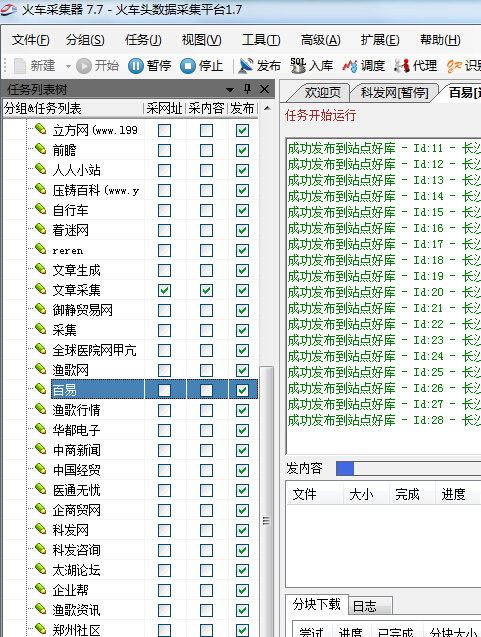Click the 科发咨询 task tag icon
The image size is (481, 637).
(41, 549)
